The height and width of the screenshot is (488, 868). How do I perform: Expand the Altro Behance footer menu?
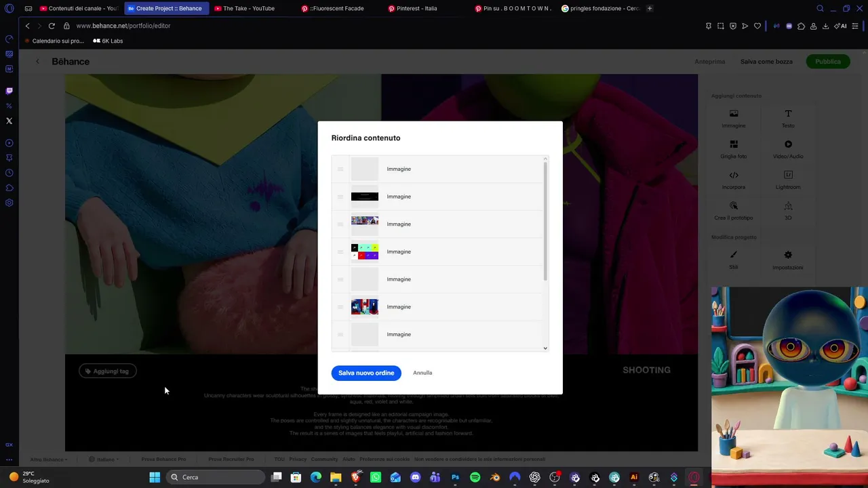(48, 460)
